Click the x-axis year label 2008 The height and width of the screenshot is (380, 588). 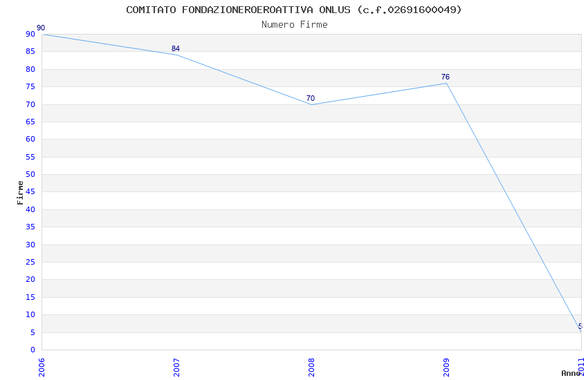(311, 368)
